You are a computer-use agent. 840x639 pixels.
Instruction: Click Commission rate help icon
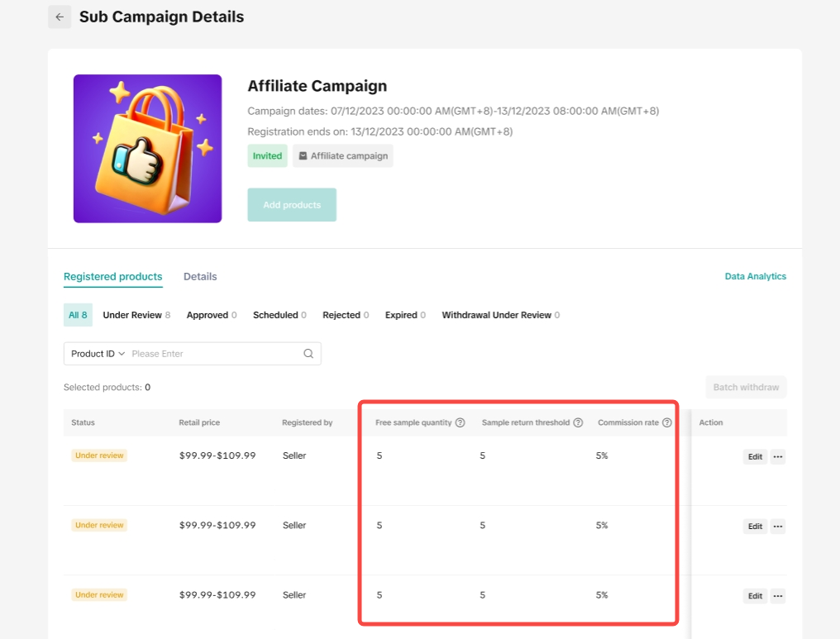667,422
